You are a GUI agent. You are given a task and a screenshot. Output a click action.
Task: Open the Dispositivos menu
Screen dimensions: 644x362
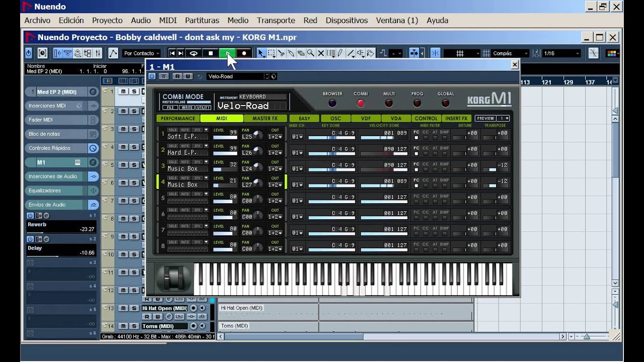347,20
